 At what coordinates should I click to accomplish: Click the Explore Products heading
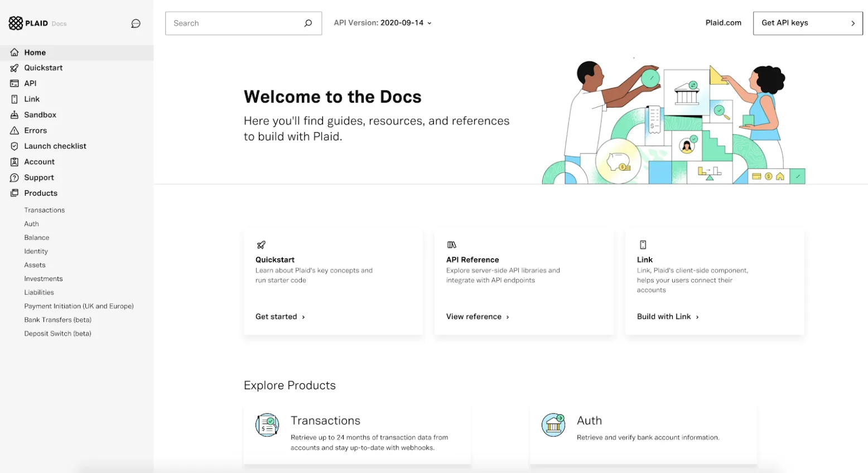pos(290,385)
